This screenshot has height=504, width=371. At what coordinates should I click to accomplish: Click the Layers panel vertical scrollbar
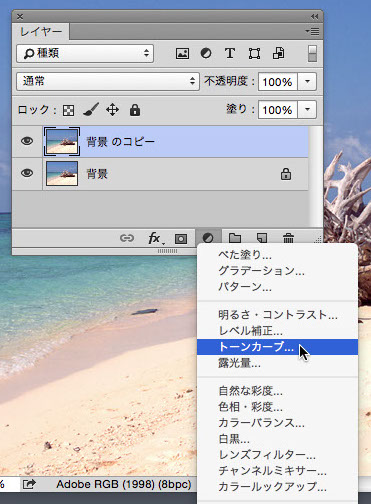(x=315, y=177)
